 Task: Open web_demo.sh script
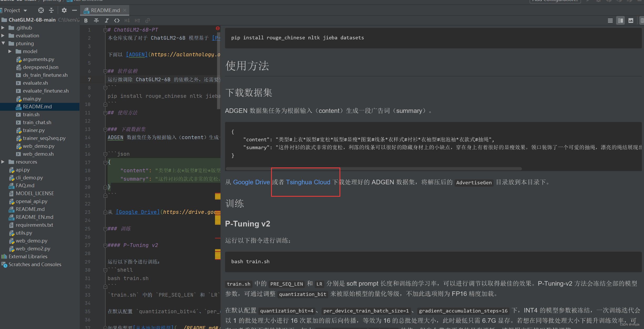pos(38,154)
